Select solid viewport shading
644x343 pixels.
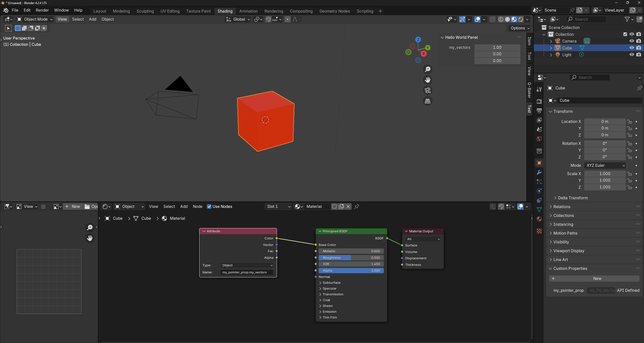click(507, 19)
